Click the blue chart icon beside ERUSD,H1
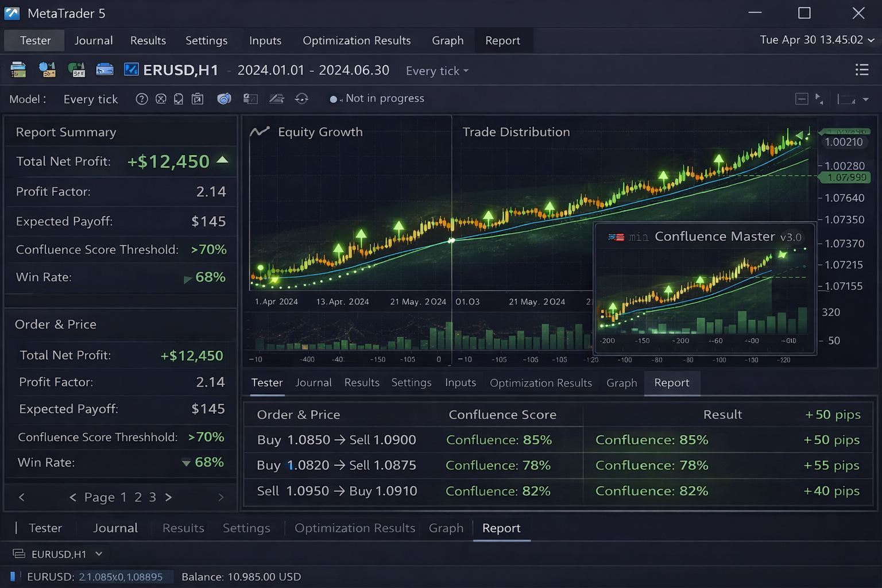882x588 pixels. 131,70
